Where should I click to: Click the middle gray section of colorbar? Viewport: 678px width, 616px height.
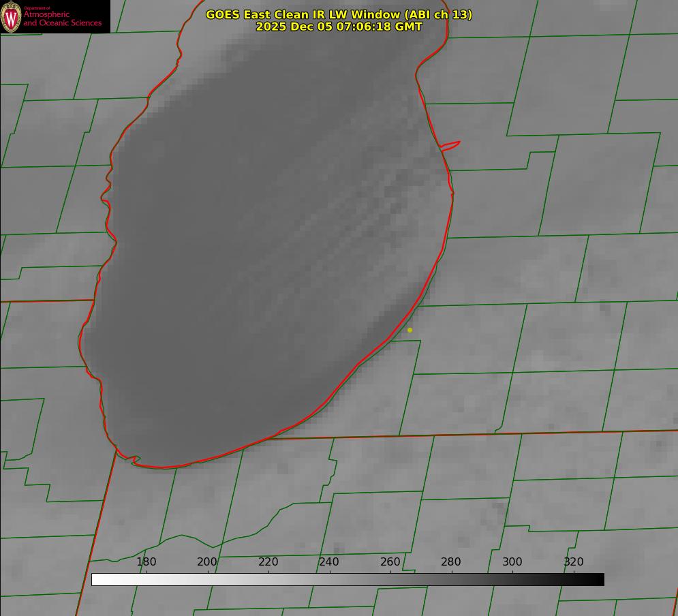(x=348, y=579)
